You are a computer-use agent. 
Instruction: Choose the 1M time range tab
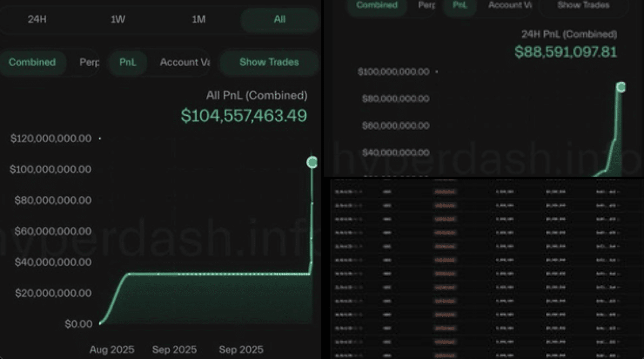[x=199, y=19]
